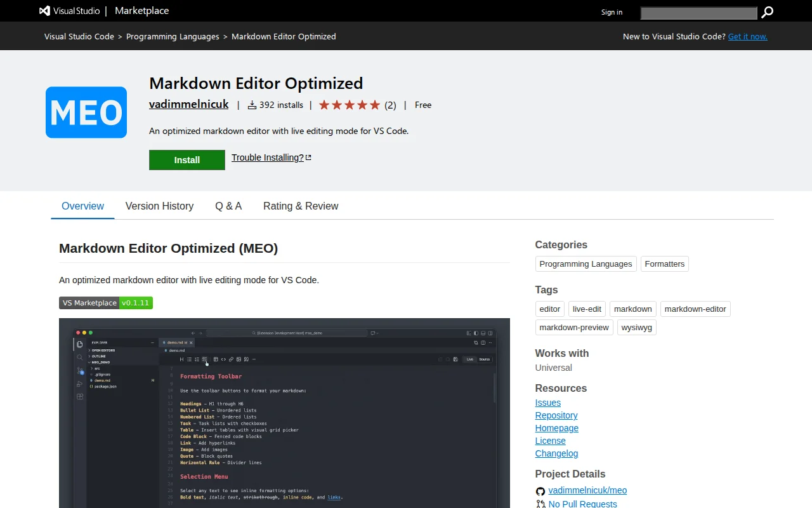Toggle Live mode in demo screenshot
The height and width of the screenshot is (508, 812).
(x=469, y=359)
